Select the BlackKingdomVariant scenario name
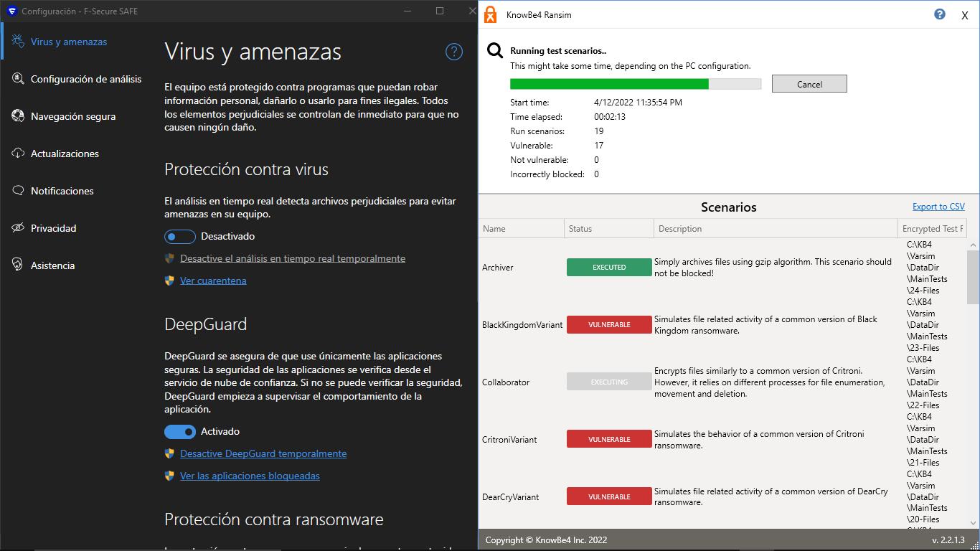Viewport: 980px width, 551px height. point(522,325)
